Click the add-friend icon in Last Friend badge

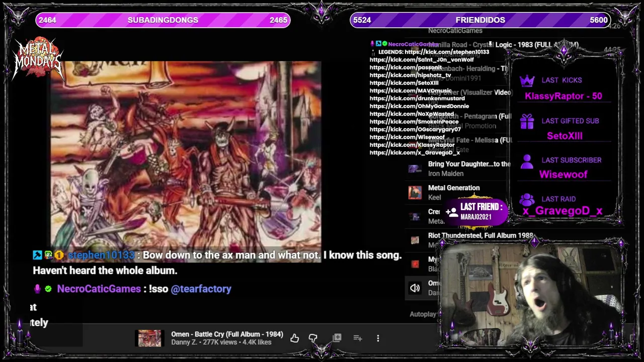[451, 212]
